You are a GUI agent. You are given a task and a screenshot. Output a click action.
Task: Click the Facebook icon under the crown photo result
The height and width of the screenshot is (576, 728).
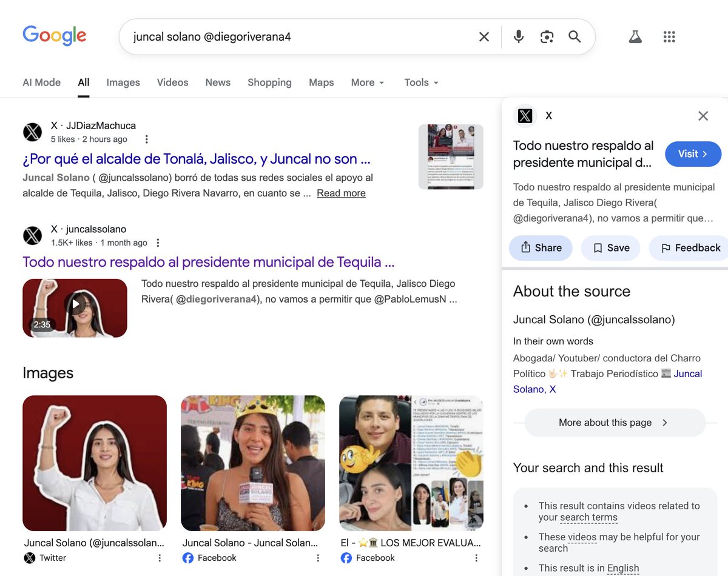[x=188, y=558]
